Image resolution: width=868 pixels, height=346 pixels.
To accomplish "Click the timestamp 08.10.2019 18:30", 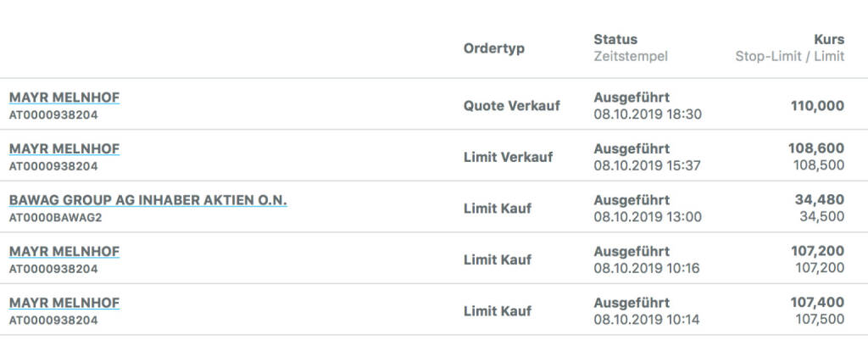I will click(x=648, y=114).
